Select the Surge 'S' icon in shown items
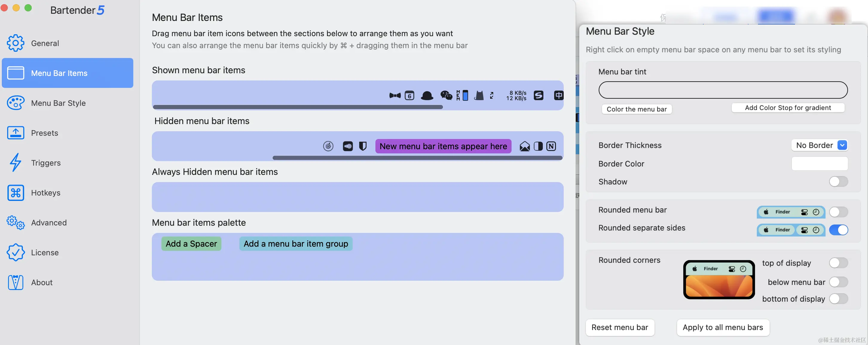This screenshot has height=345, width=868. pyautogui.click(x=538, y=95)
